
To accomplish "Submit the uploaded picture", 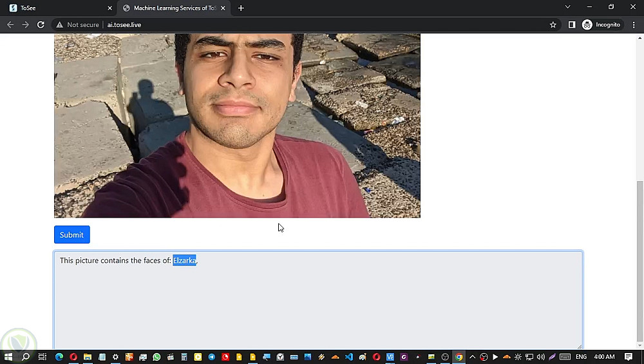I will (x=72, y=235).
